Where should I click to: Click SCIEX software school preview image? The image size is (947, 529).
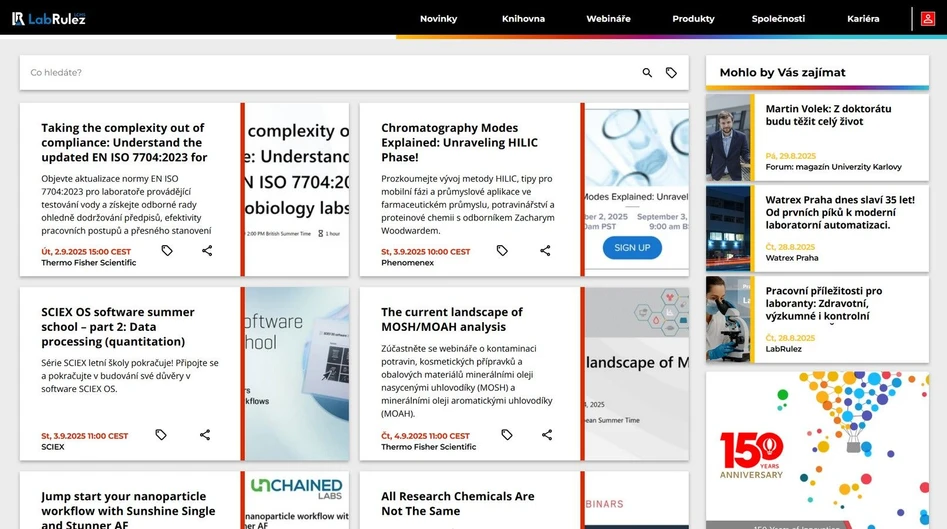[297, 373]
